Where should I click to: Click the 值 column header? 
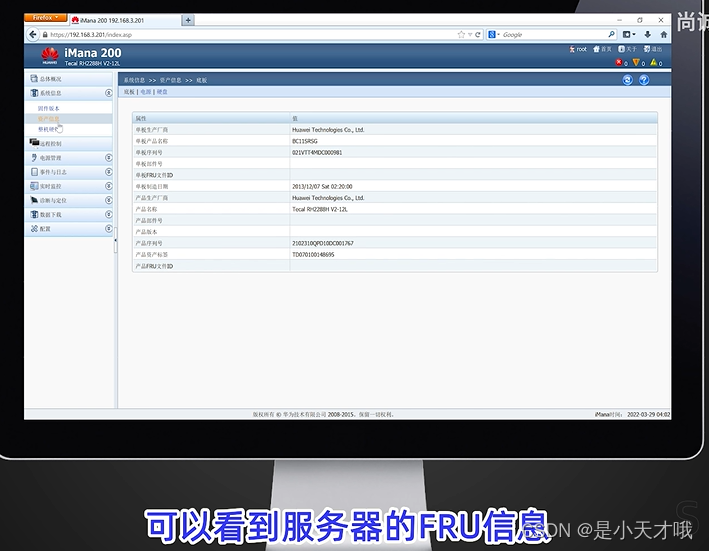(x=473, y=118)
